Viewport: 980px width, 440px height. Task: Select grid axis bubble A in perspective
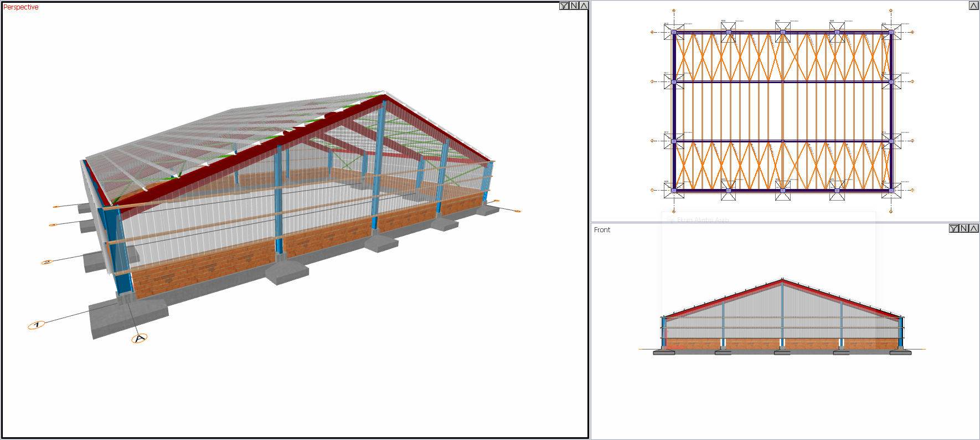[139, 339]
